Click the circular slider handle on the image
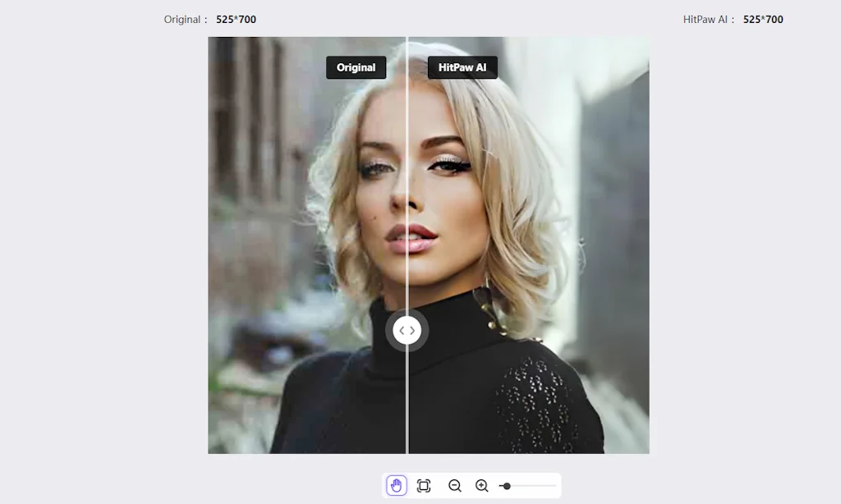This screenshot has width=841, height=504. point(407,330)
